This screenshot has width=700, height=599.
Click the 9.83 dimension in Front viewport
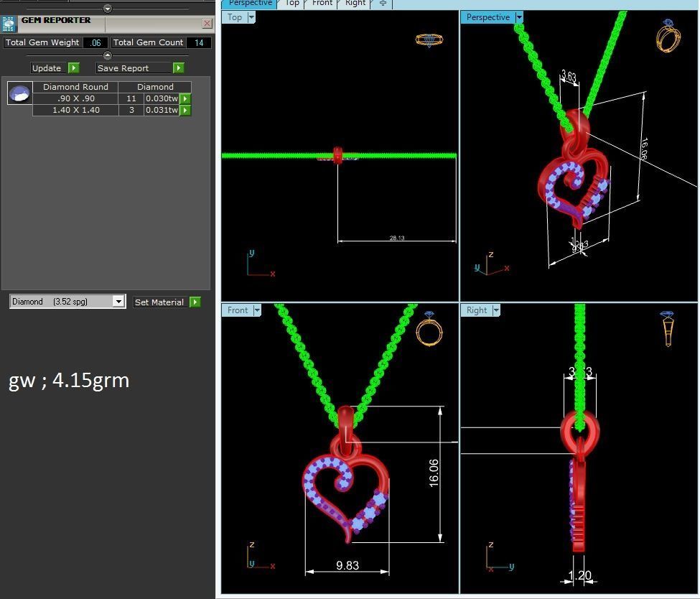click(x=347, y=565)
